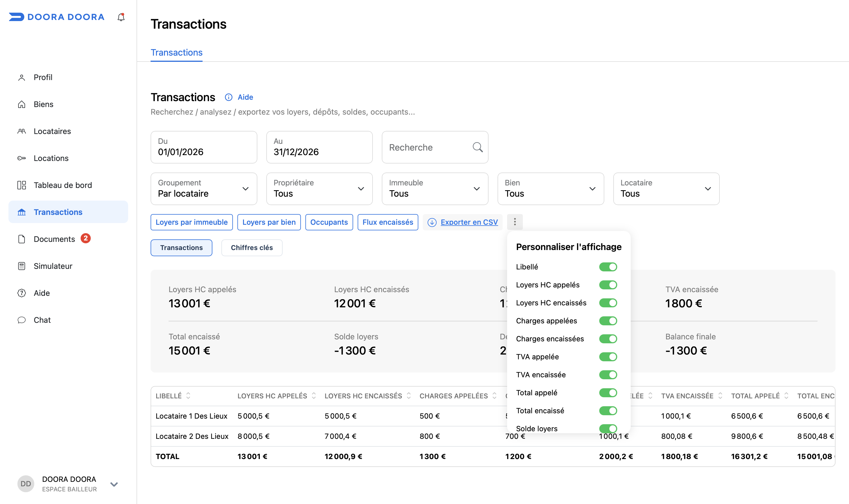Image resolution: width=849 pixels, height=504 pixels.
Task: Click the Transactions bank icon
Action: pos(22,212)
